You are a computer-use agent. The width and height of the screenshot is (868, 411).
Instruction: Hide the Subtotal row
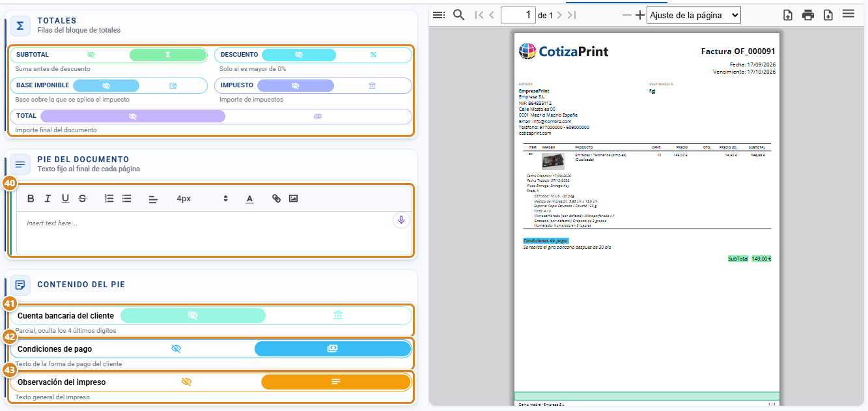click(91, 55)
